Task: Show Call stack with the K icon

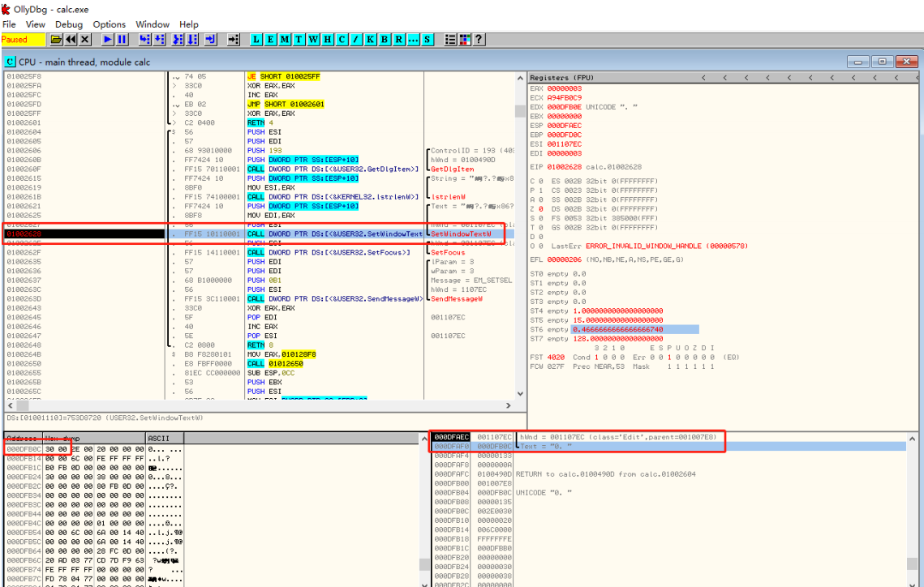Action: 370,40
